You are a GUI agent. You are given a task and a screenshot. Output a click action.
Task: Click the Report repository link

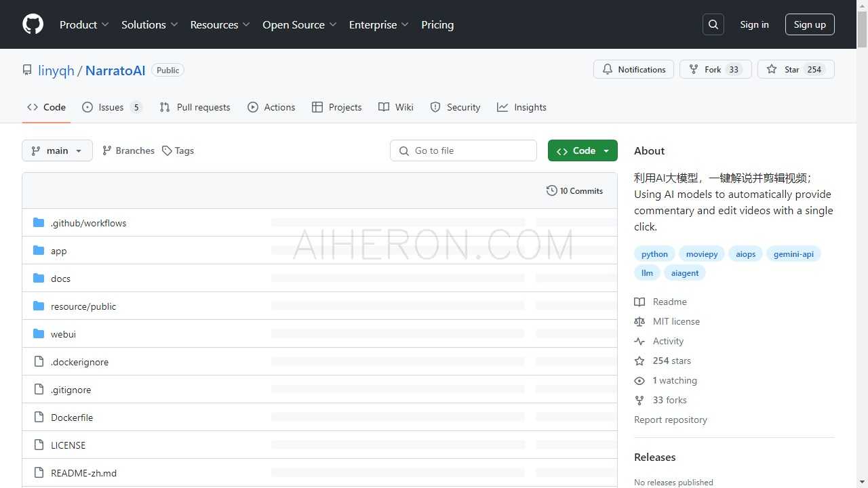[x=670, y=420]
